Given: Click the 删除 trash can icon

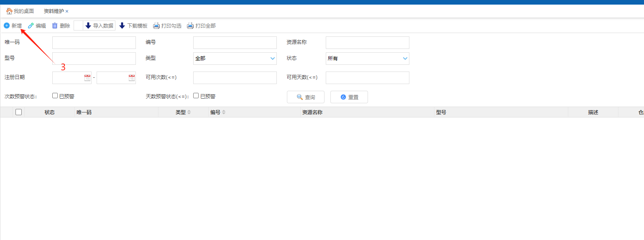Looking at the screenshot, I should (x=55, y=26).
